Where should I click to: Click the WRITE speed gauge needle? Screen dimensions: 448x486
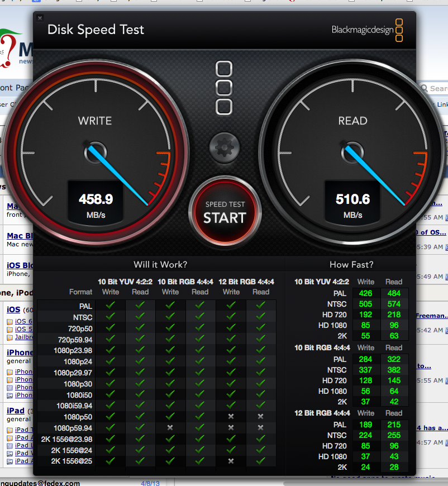coord(117,175)
